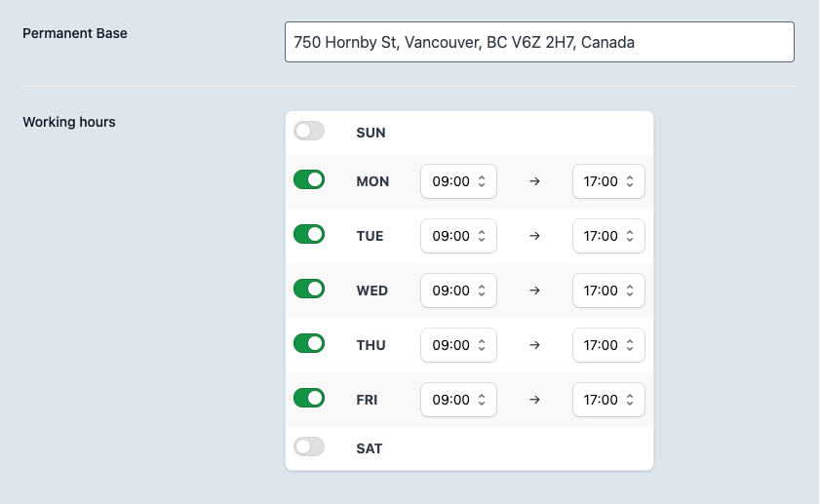The image size is (820, 504).
Task: Open Friday end time dropdown
Action: tap(608, 400)
